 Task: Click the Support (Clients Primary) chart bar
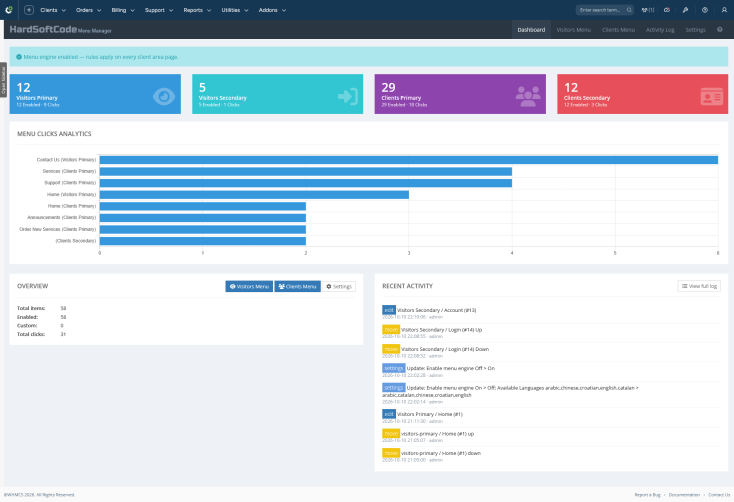[x=306, y=183]
